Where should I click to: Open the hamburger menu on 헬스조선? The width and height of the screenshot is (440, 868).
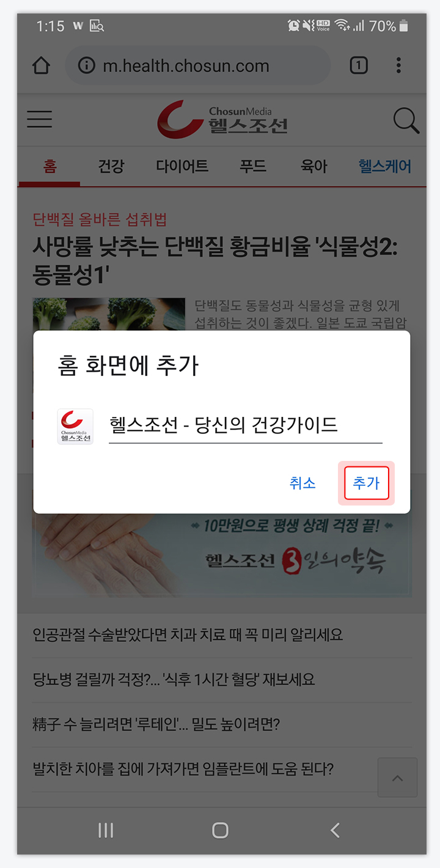(x=40, y=119)
